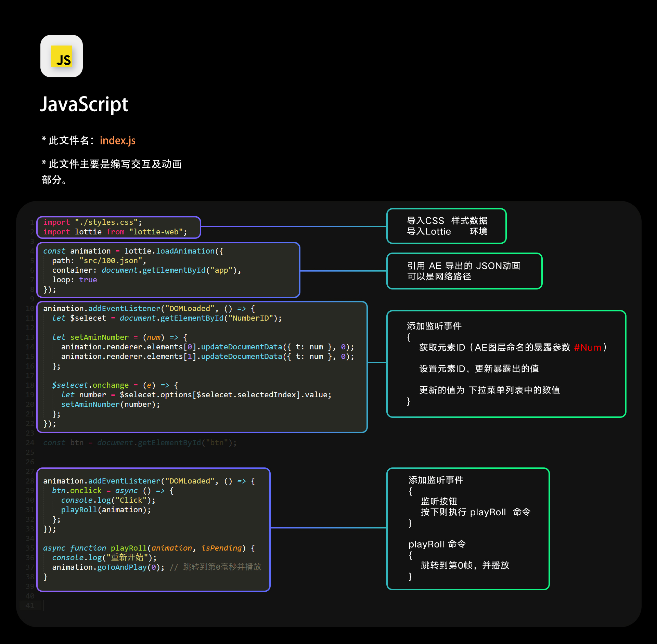Click the import lottie-web code line
This screenshot has height=644, width=657.
click(x=115, y=232)
